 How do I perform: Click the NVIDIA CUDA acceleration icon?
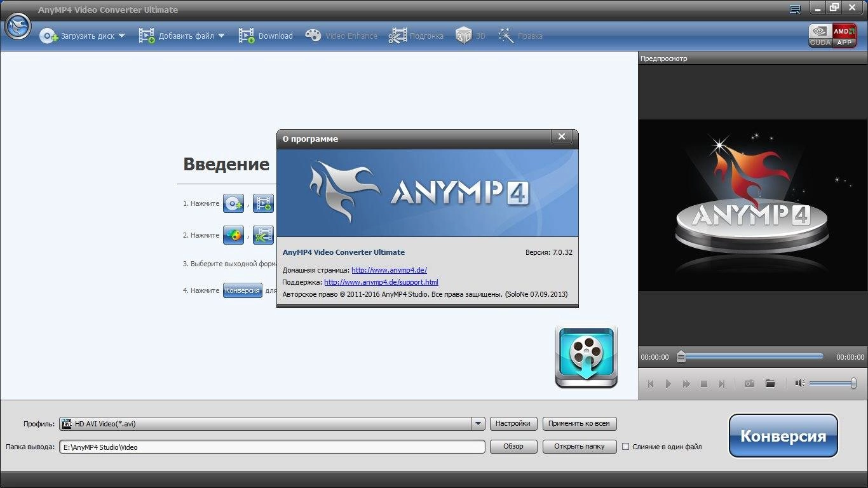click(x=820, y=36)
